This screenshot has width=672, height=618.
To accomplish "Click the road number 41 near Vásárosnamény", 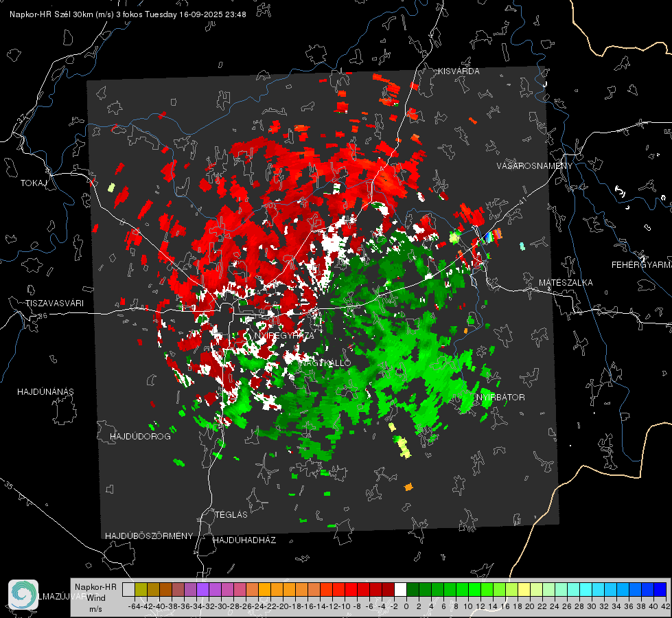I will [x=522, y=201].
